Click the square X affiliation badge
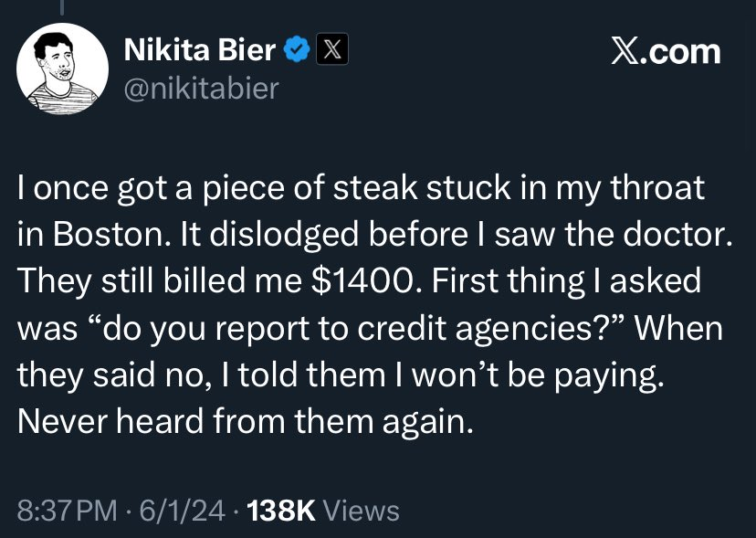The height and width of the screenshot is (538, 756). (x=331, y=50)
